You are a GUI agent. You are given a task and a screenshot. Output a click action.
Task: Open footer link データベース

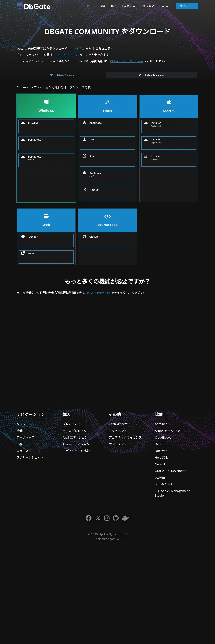(25, 438)
